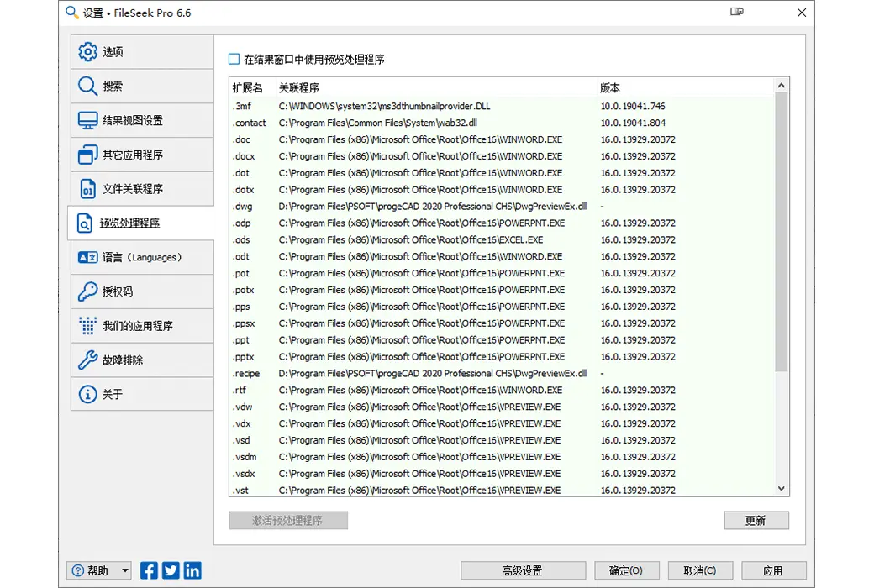Click the 确定(O) button

pyautogui.click(x=627, y=570)
